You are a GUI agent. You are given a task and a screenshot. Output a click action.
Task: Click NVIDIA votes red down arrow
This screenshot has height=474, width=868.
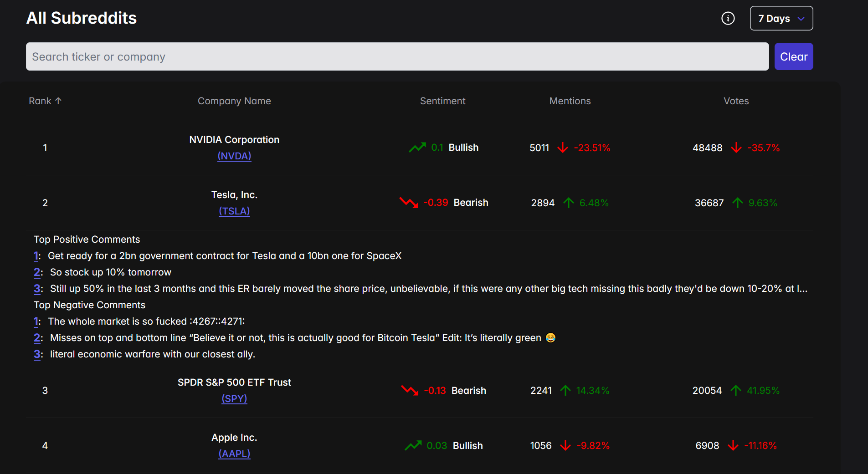click(x=736, y=148)
